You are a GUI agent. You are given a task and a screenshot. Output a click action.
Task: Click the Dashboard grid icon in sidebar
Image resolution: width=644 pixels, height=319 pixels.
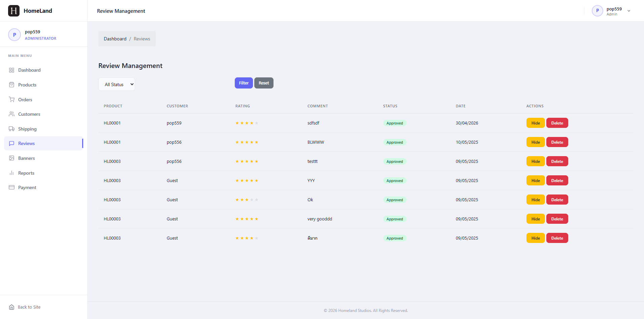(x=11, y=70)
